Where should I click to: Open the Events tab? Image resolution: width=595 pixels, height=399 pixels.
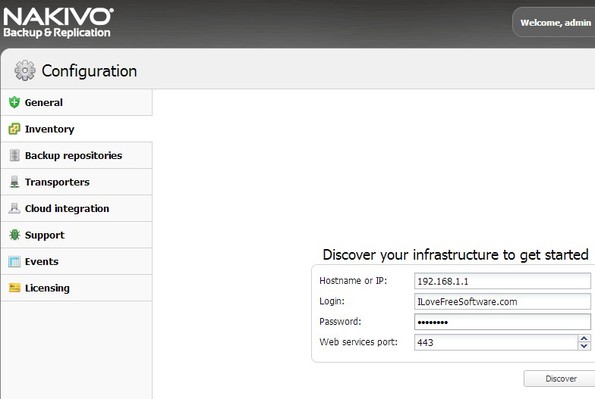coord(77,262)
